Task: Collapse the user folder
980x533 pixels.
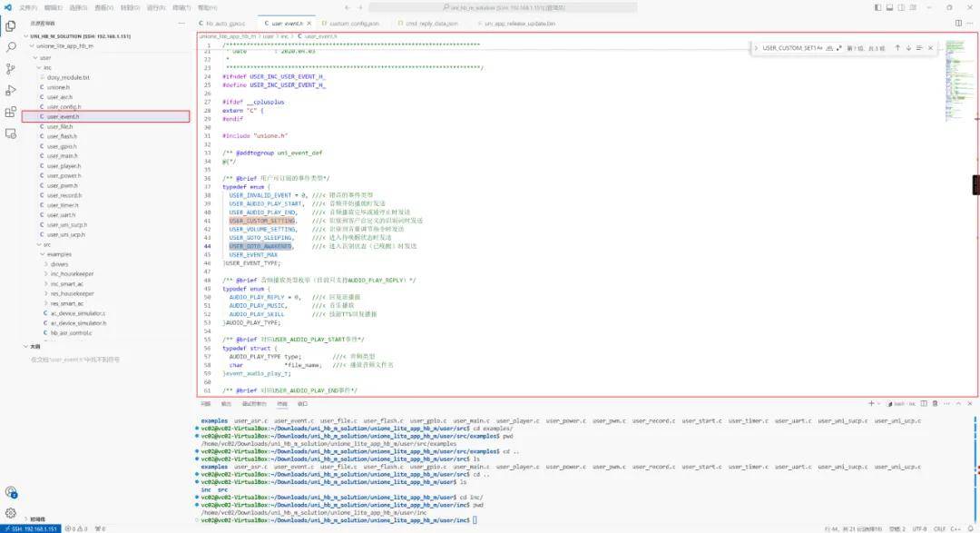Action: [35, 57]
